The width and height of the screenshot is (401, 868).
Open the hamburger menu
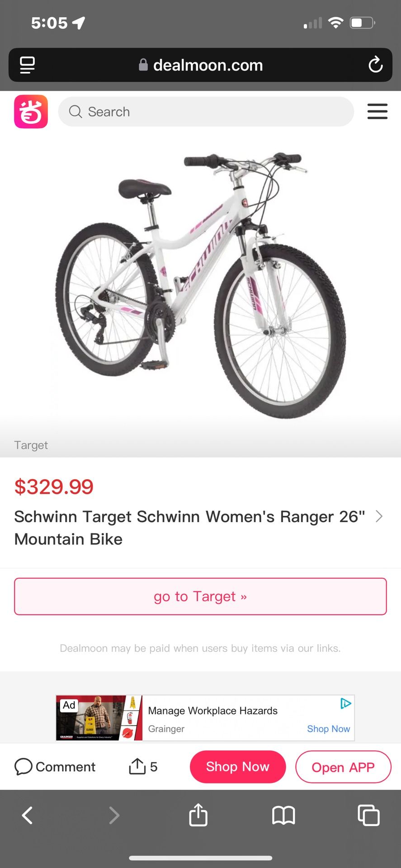[x=377, y=111]
